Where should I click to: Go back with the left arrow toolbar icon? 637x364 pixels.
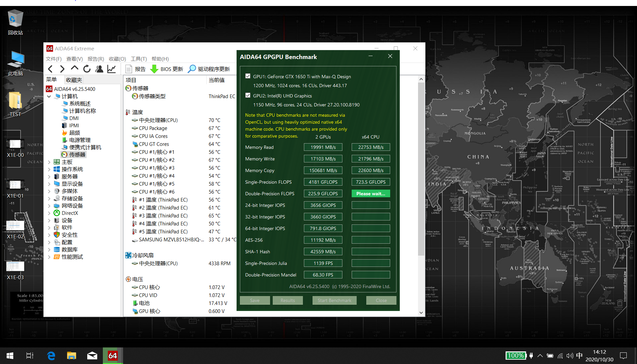click(50, 69)
